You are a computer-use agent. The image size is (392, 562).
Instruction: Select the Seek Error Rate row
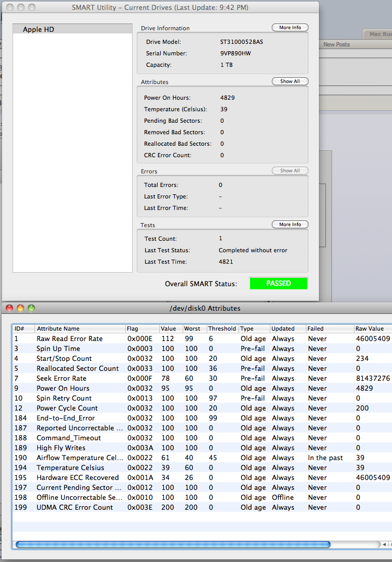tap(203, 378)
